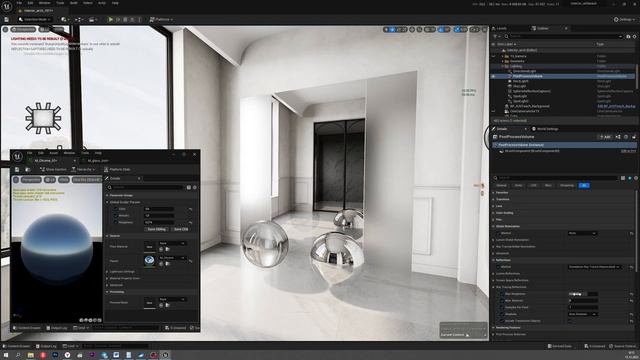Select the All filter tab in Details
Image resolution: width=640 pixels, height=360 pixels.
click(584, 185)
